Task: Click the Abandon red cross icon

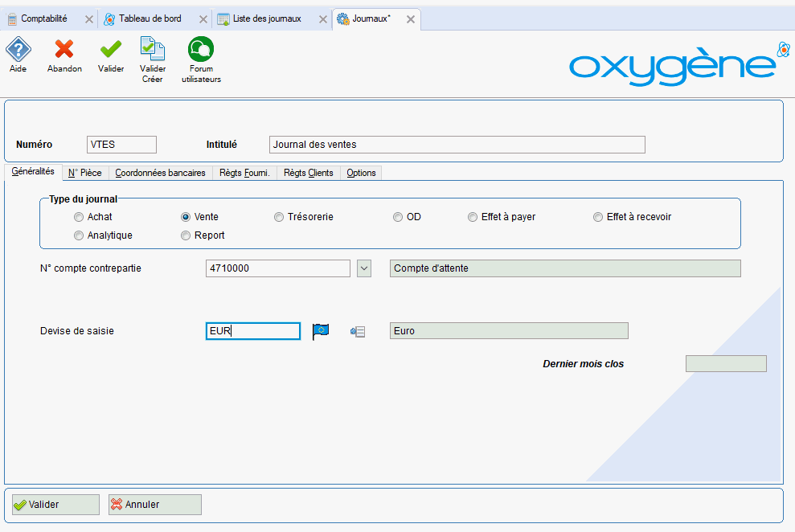Action: (64, 49)
